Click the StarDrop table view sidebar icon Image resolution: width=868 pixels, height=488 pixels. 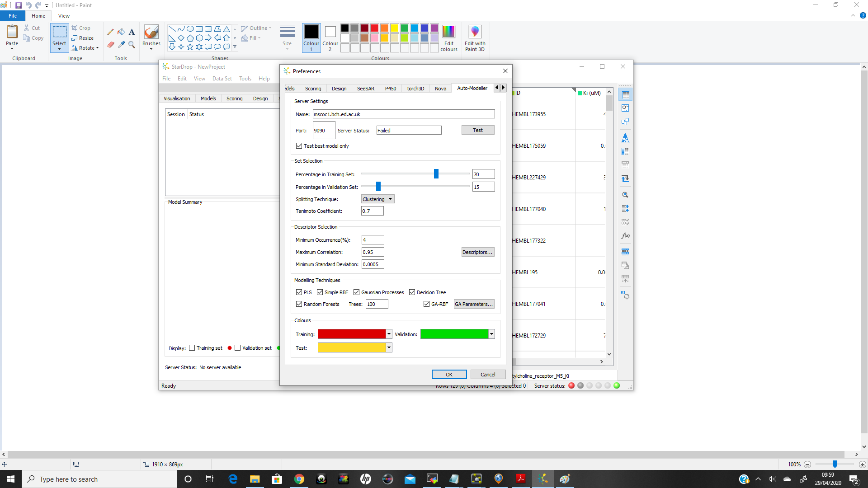pyautogui.click(x=625, y=95)
